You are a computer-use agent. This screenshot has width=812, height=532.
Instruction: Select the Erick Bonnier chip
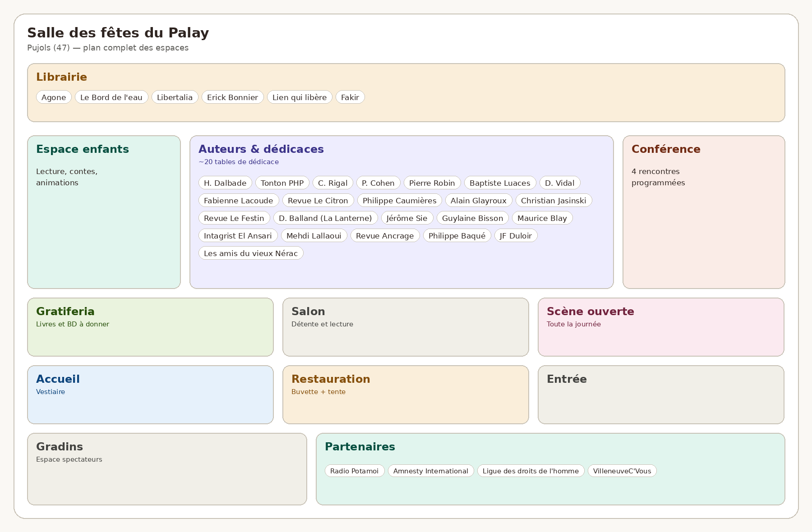pos(233,97)
